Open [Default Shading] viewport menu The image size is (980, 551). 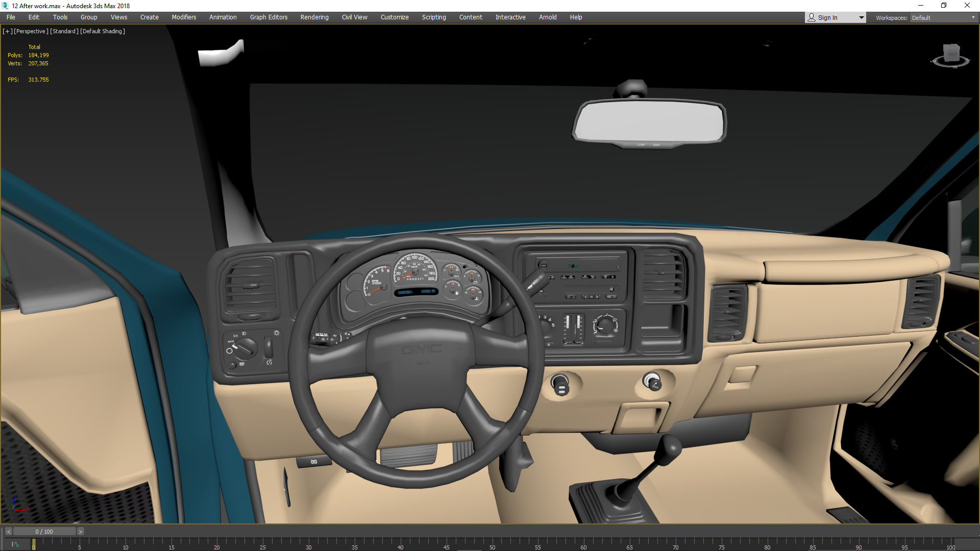click(x=103, y=31)
